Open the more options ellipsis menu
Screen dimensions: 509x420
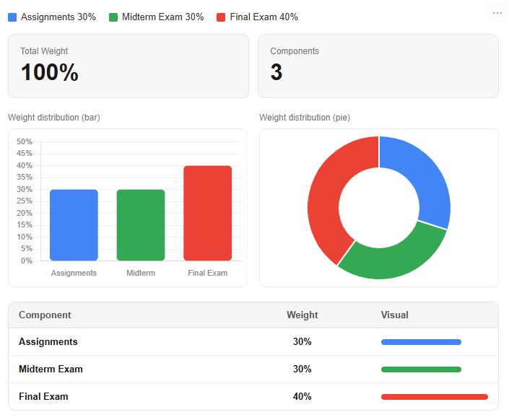pos(497,13)
